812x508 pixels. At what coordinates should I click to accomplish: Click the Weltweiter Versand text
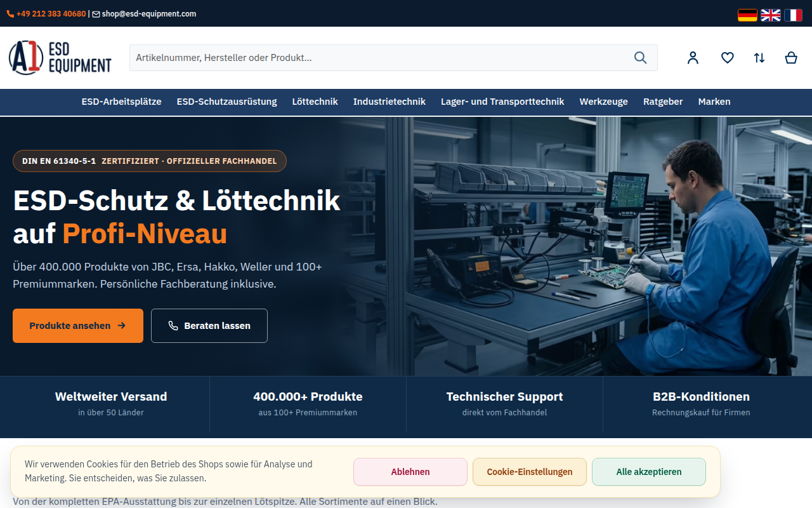pos(111,397)
